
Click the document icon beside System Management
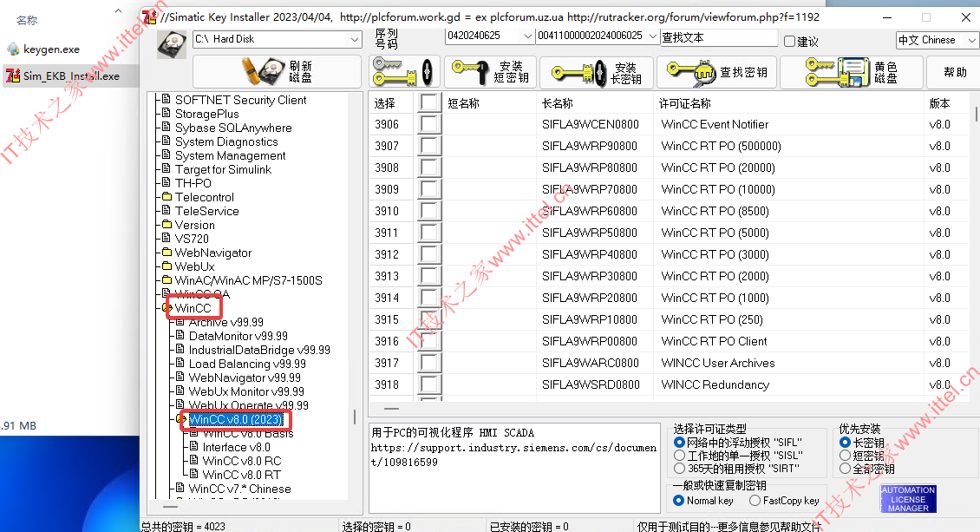pyautogui.click(x=167, y=155)
